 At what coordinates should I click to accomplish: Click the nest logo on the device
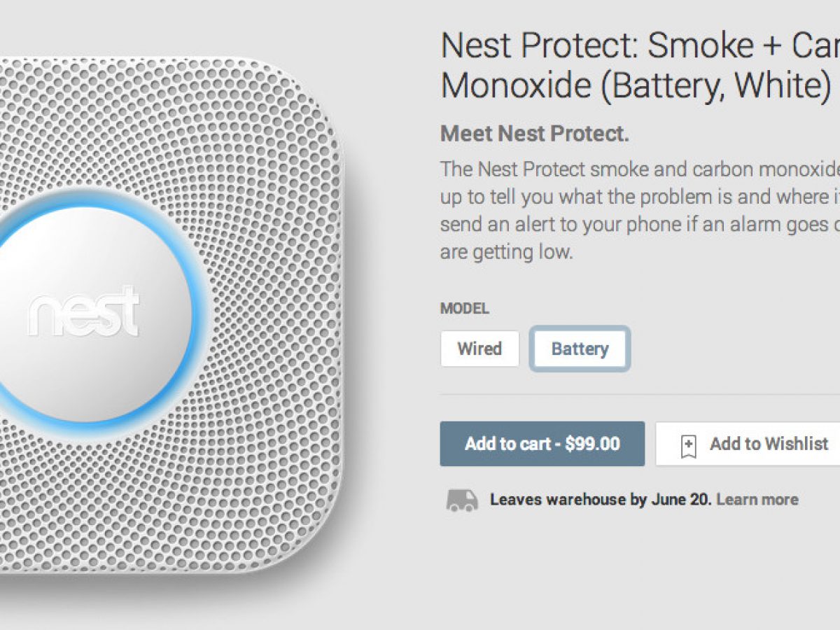[83, 313]
